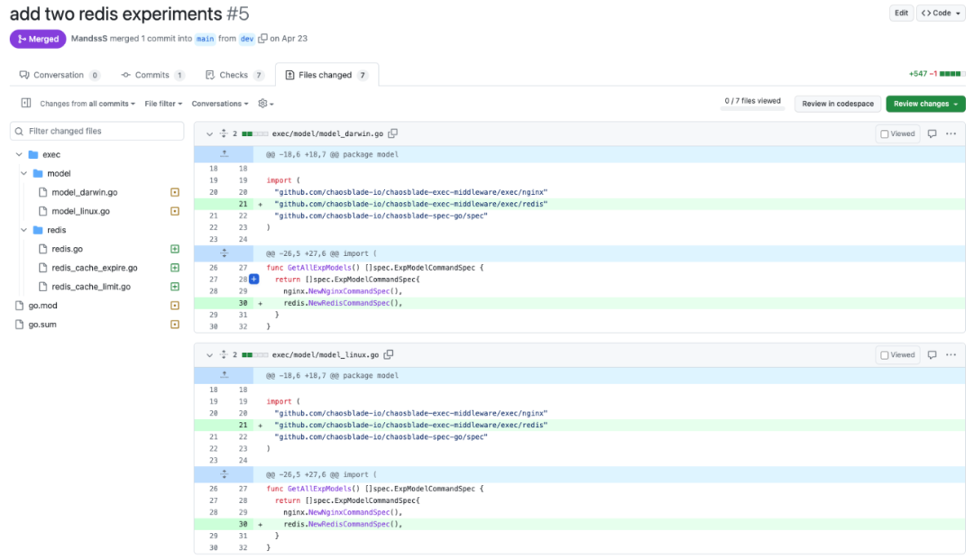Viewport: 974px width, 560px height.
Task: Mark model_linux.go as Viewed
Action: [x=898, y=354]
